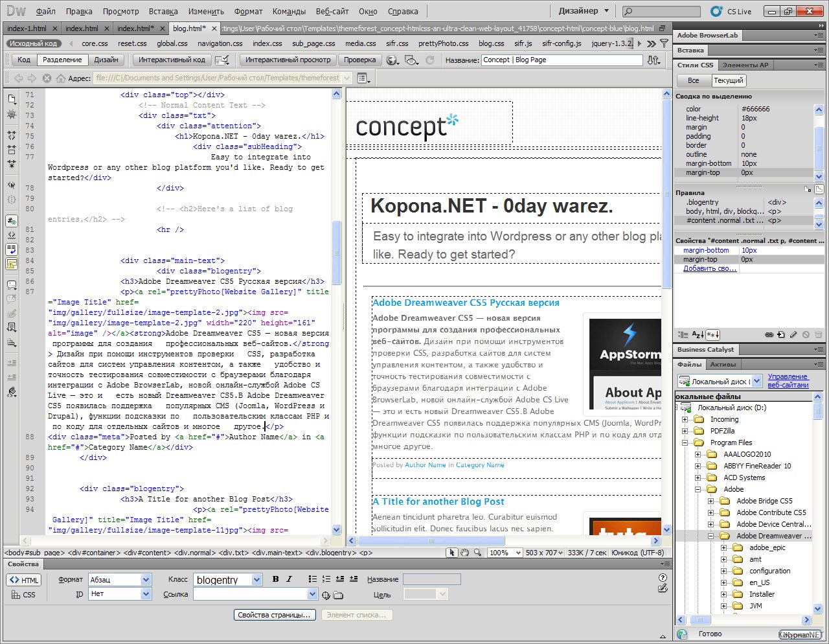Click Show List View A-Z icon
This screenshot has height=644, width=829.
tap(698, 335)
